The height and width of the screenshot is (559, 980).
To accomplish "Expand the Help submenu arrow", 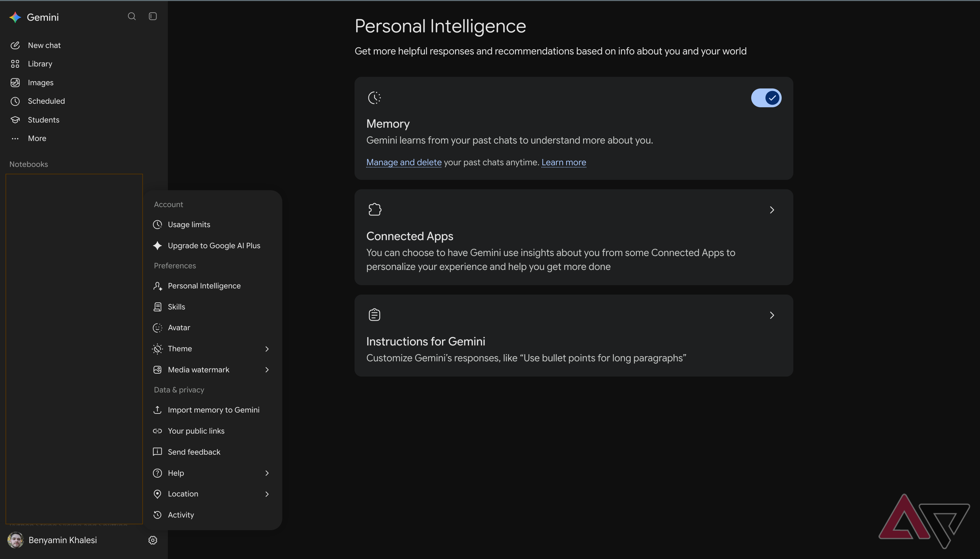I will coord(267,473).
